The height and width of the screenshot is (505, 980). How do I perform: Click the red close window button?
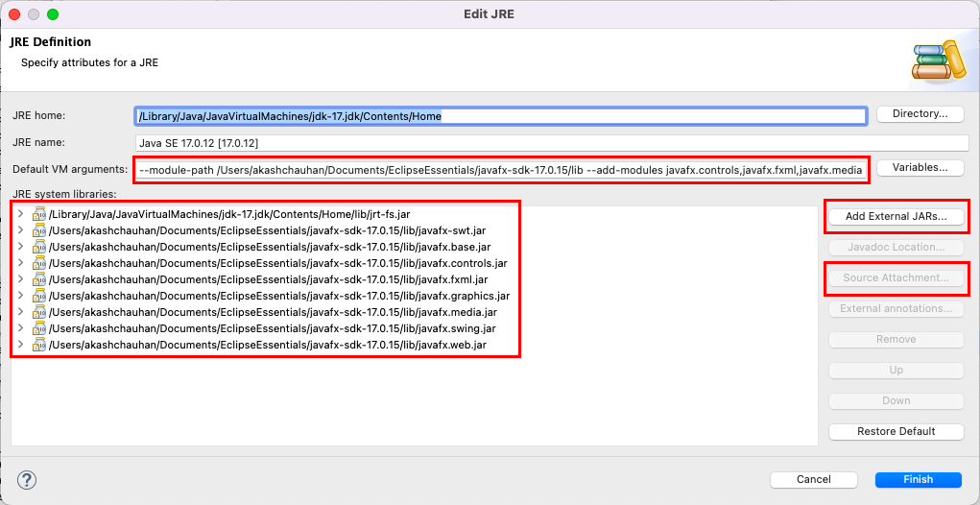pos(14,13)
